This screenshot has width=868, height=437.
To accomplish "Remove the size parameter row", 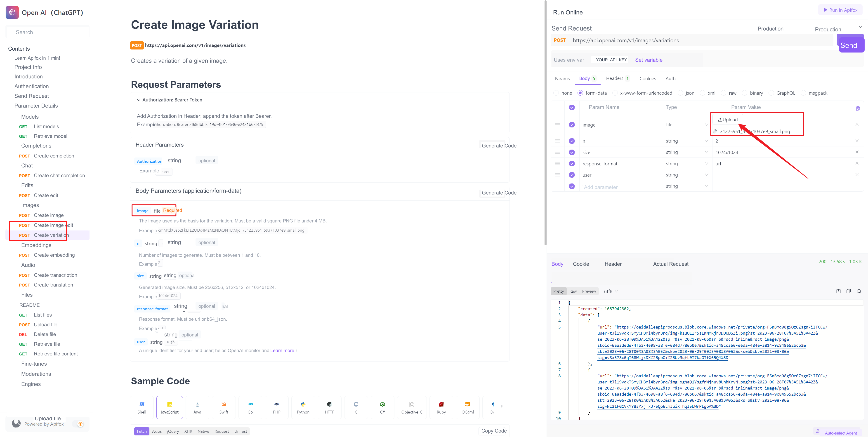I will pos(857,152).
